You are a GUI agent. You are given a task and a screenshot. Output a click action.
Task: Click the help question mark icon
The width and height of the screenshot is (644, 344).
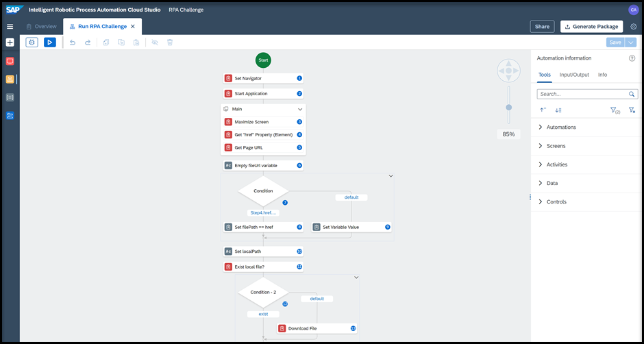(632, 58)
